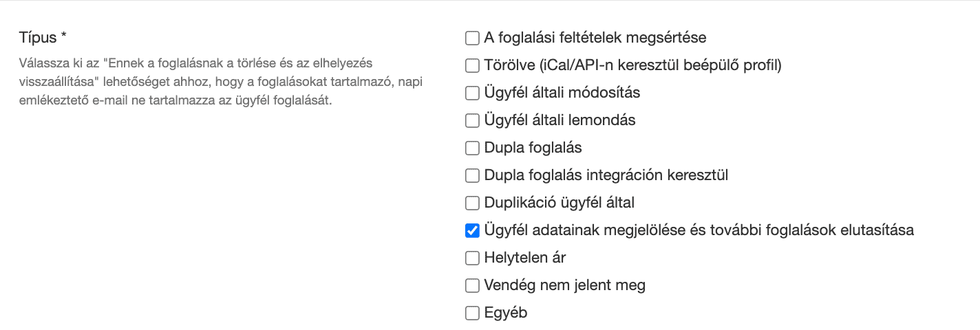The height and width of the screenshot is (330, 980).
Task: Check the 'Dupla foglalás' box
Action: pos(472,148)
